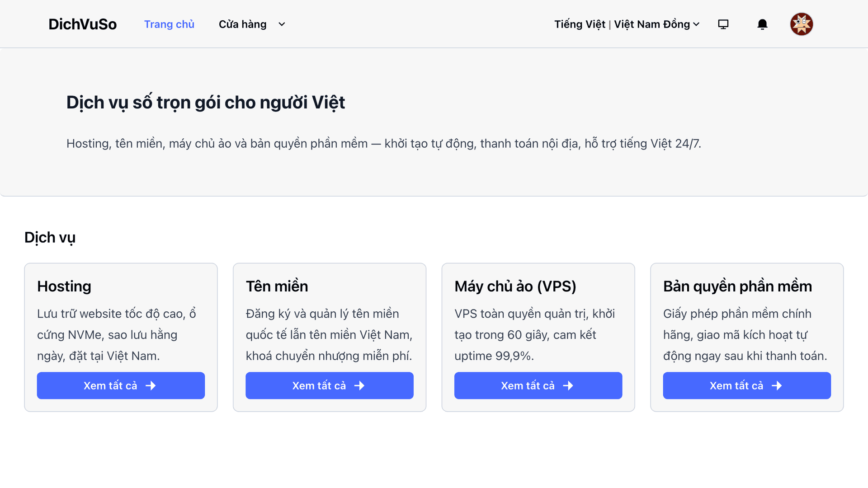Open the Tiếng Việt language currency dropdown
The width and height of the screenshot is (868, 488).
[627, 24]
